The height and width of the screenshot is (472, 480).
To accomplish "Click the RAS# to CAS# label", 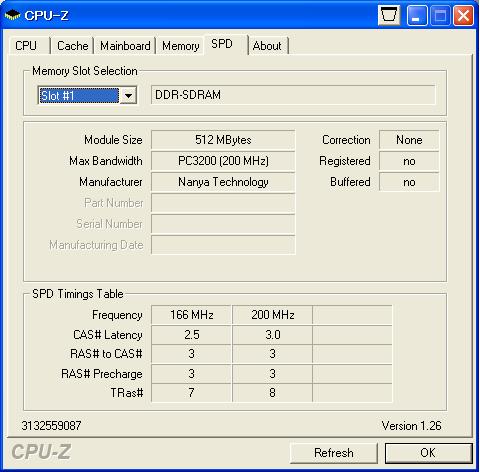I will click(x=106, y=354).
